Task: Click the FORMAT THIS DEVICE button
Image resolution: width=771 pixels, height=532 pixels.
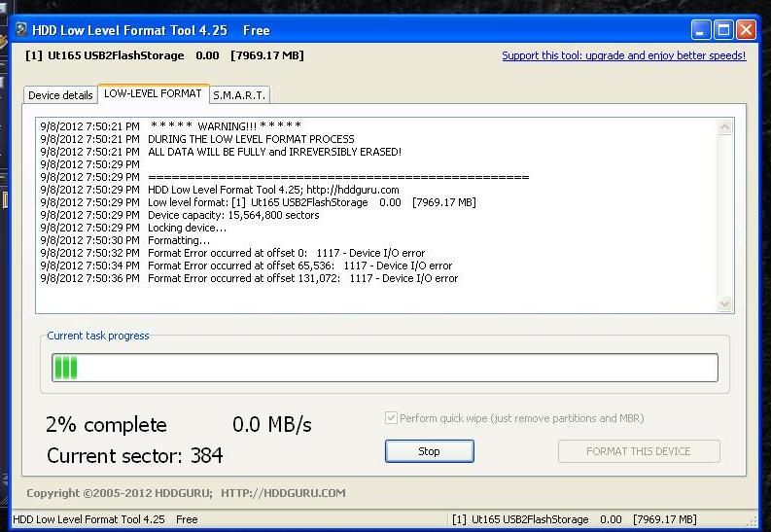Action: pos(639,451)
